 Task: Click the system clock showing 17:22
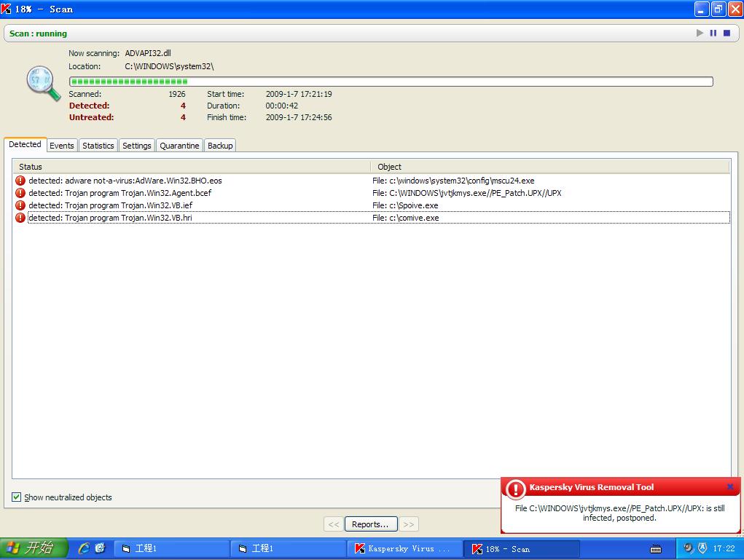click(x=724, y=548)
